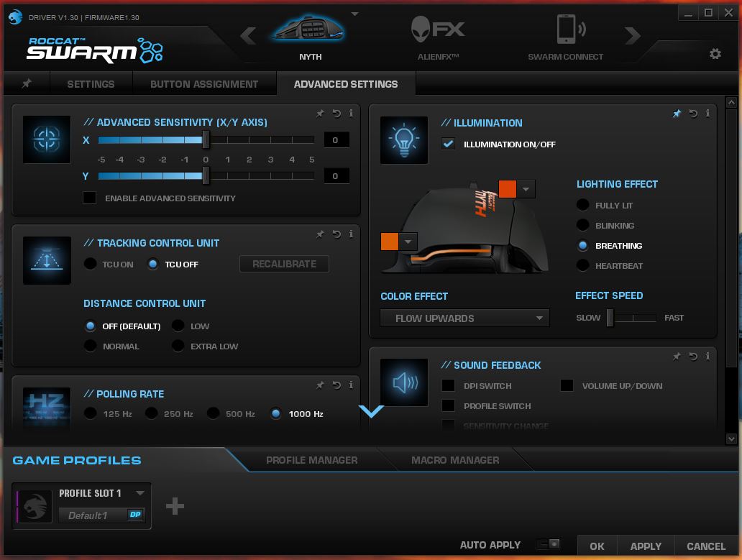Click the Sound Feedback info icon

[707, 356]
